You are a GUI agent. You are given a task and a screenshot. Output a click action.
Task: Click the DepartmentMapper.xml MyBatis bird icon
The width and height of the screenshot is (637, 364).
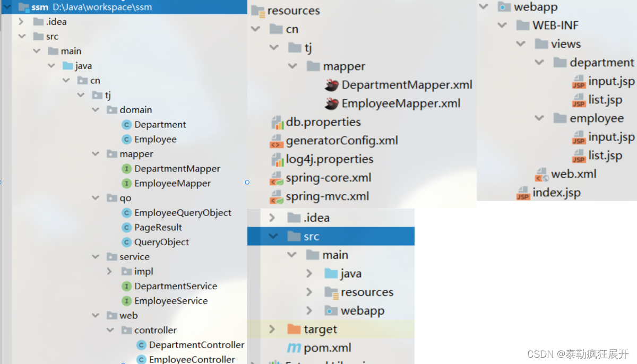tap(332, 85)
